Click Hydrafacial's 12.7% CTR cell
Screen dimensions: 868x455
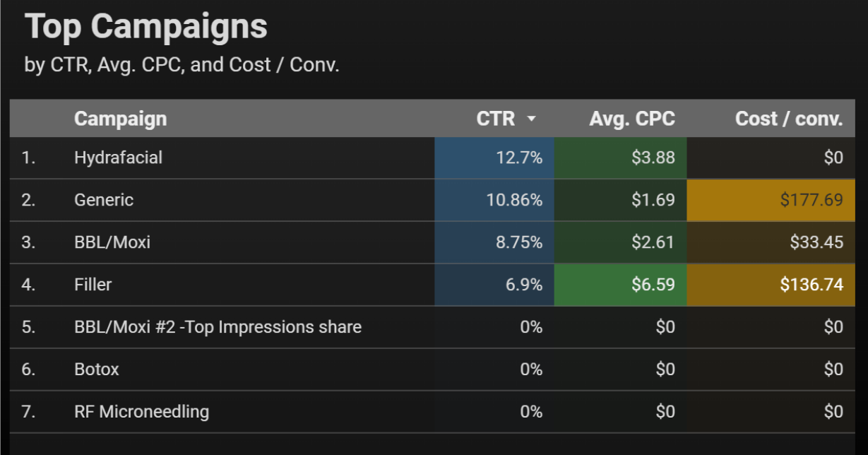[518, 158]
